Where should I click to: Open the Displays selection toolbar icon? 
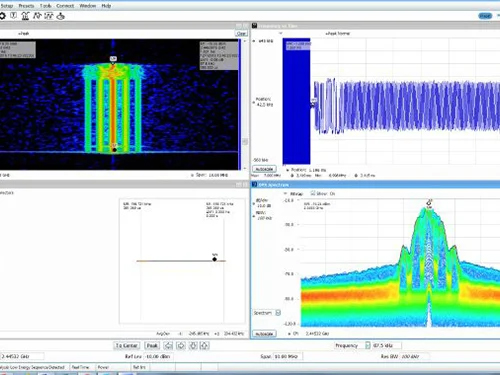(x=25, y=16)
